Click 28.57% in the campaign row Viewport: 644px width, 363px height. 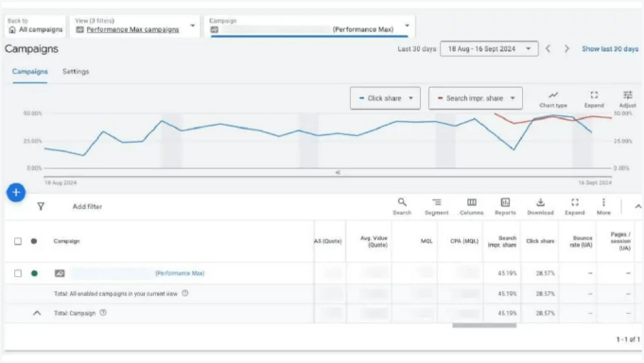546,273
